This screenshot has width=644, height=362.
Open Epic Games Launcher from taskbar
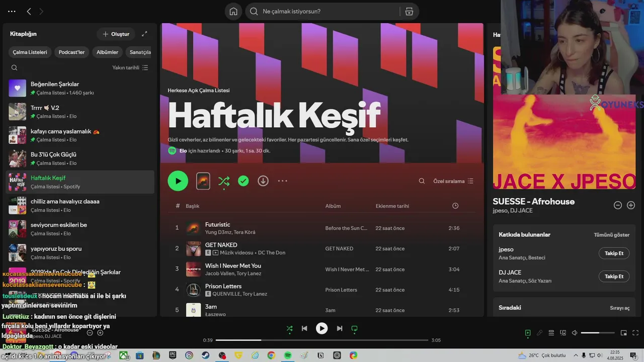coord(173,355)
